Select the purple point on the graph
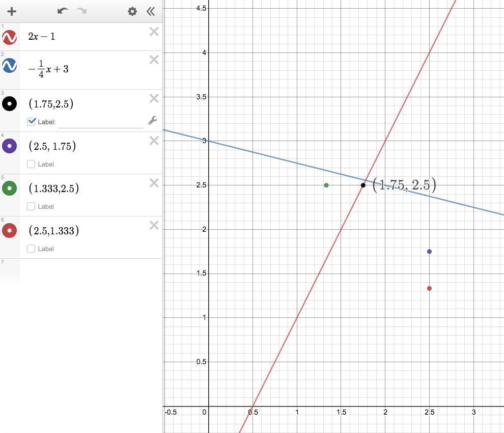The width and height of the screenshot is (504, 433). 429,252
